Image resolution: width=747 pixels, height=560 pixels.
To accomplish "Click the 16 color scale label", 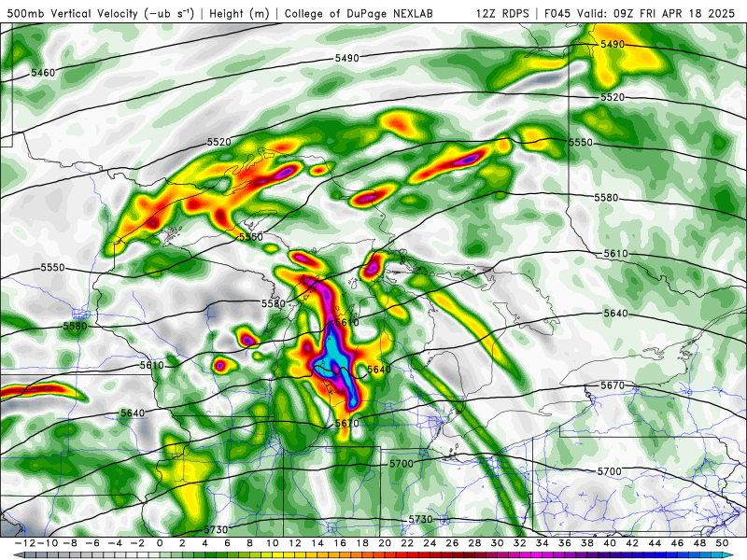I will tap(340, 543).
